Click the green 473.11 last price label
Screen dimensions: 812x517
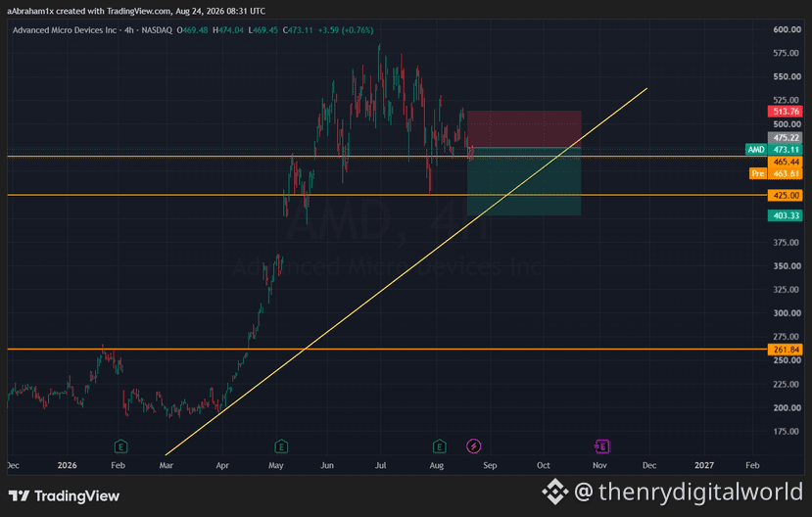coord(786,150)
